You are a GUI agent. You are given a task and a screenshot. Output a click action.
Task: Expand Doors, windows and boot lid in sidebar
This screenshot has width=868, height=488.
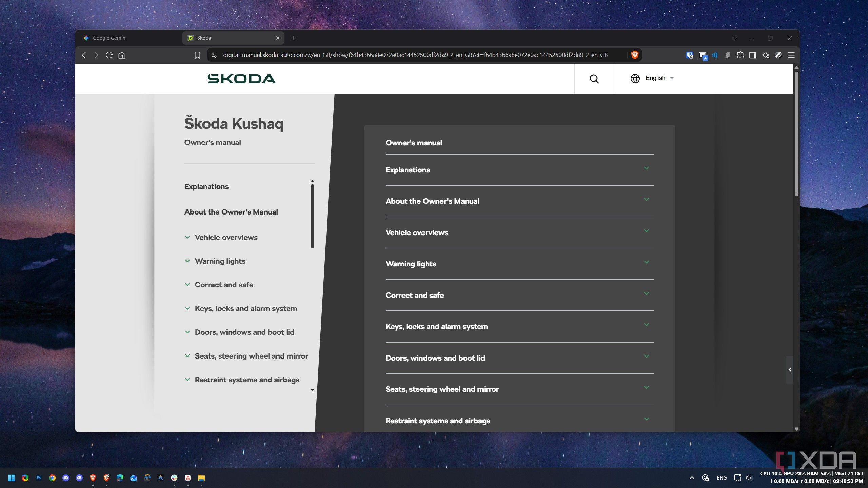click(188, 332)
